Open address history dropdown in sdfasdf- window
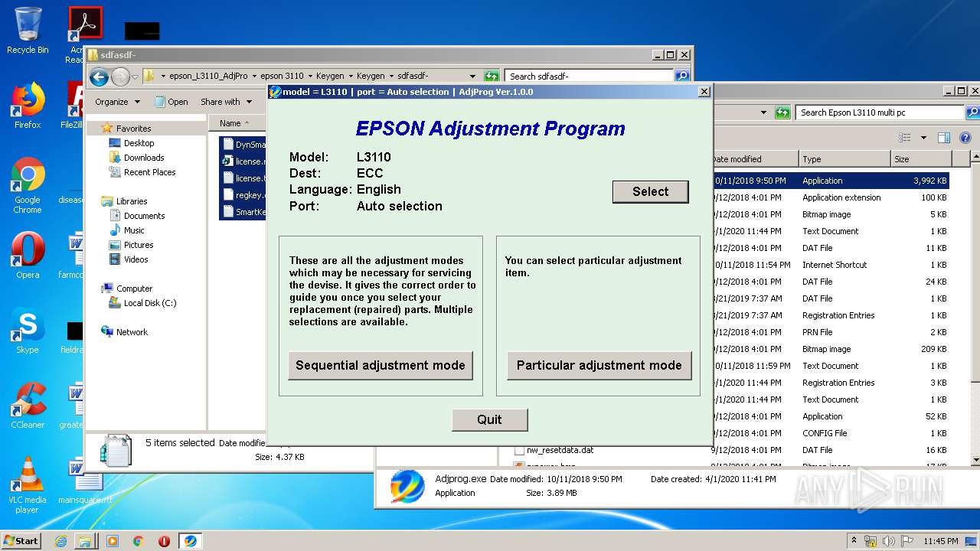Viewport: 980px width, 551px height. pyautogui.click(x=472, y=76)
